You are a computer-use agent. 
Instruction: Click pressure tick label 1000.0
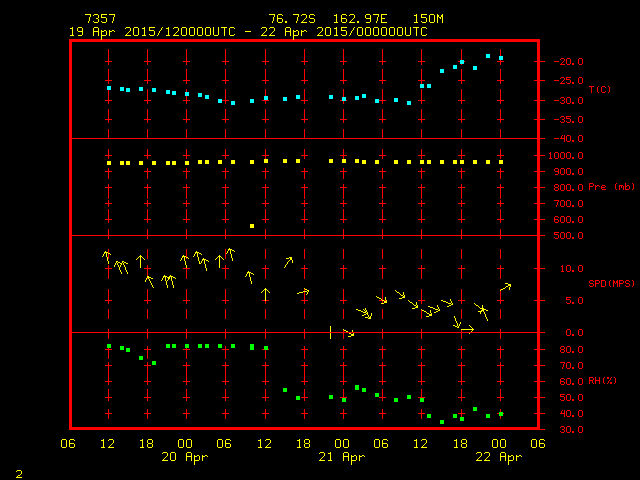pos(566,156)
